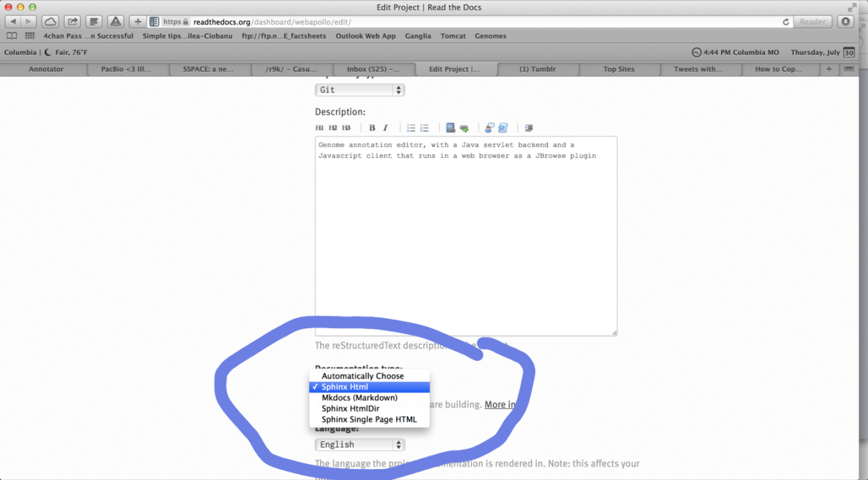The height and width of the screenshot is (480, 868).
Task: Reload the page with refresh icon
Action: pyautogui.click(x=786, y=22)
